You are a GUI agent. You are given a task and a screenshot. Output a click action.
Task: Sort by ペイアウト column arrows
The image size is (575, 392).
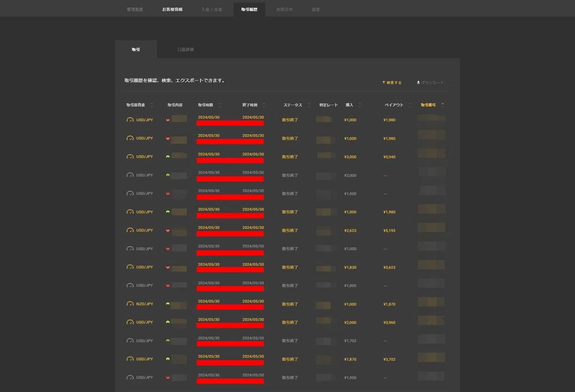(x=410, y=105)
